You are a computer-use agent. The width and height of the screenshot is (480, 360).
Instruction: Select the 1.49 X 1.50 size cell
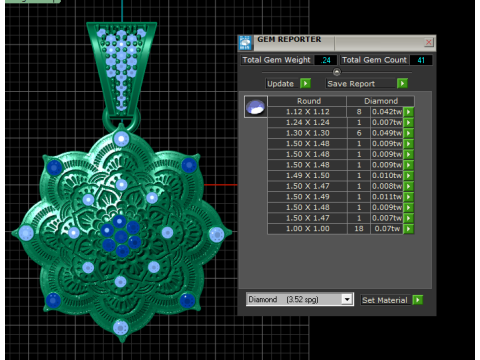coord(307,175)
